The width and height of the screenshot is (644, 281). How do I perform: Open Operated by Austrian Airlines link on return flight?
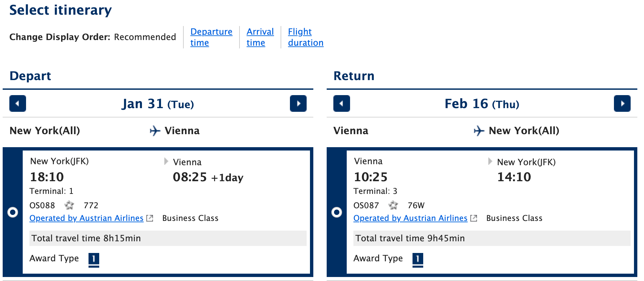click(x=410, y=218)
